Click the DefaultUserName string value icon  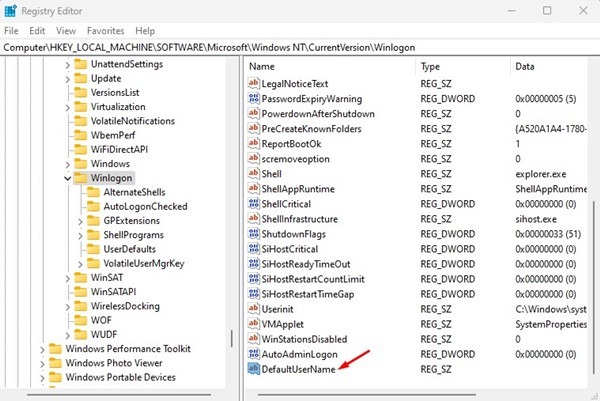253,369
